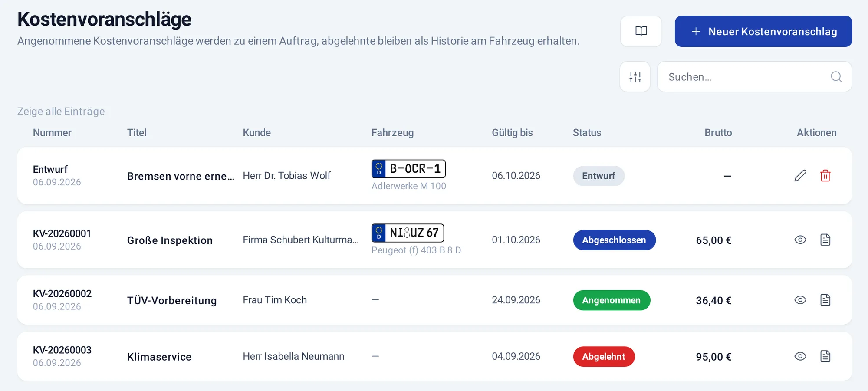Click the 95,00 € gross amount
This screenshot has width=868, height=391.
coord(713,357)
